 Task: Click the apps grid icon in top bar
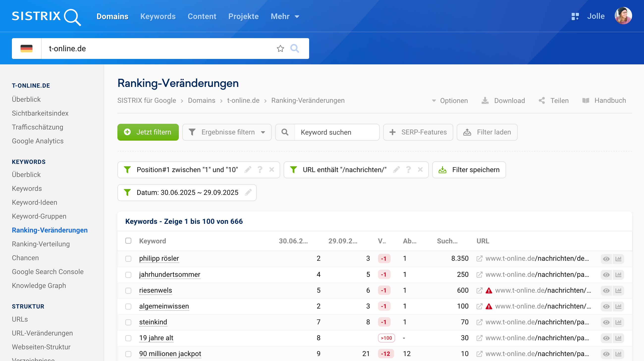click(575, 16)
